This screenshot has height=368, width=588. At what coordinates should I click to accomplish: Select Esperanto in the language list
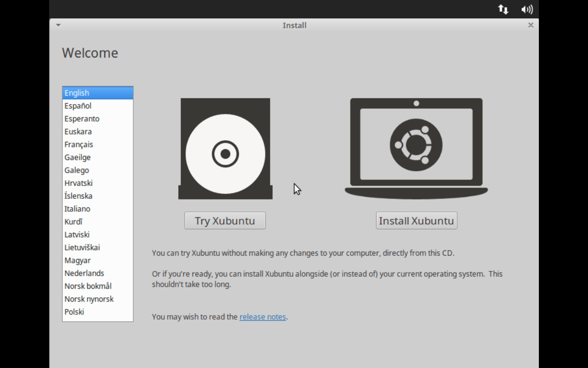tap(98, 119)
